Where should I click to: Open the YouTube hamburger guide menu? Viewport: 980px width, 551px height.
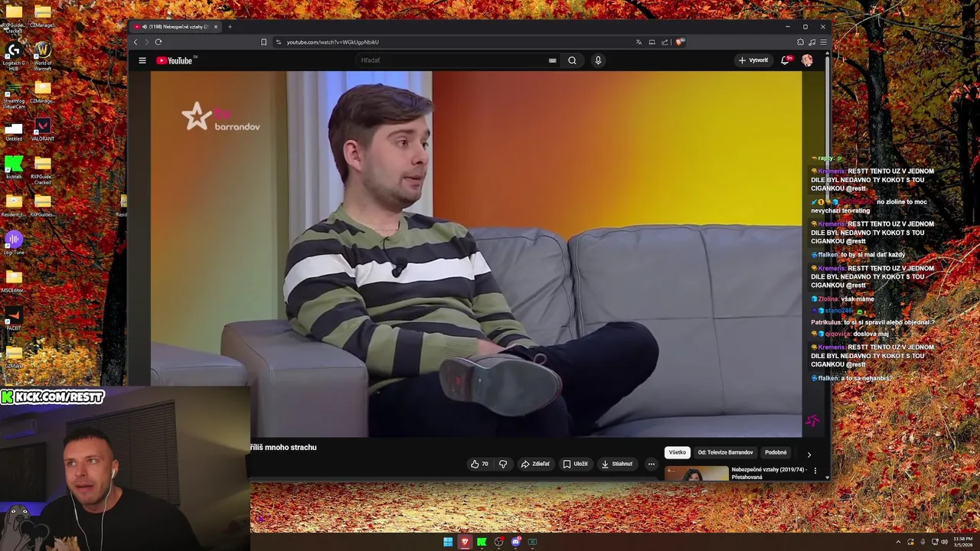coord(142,60)
